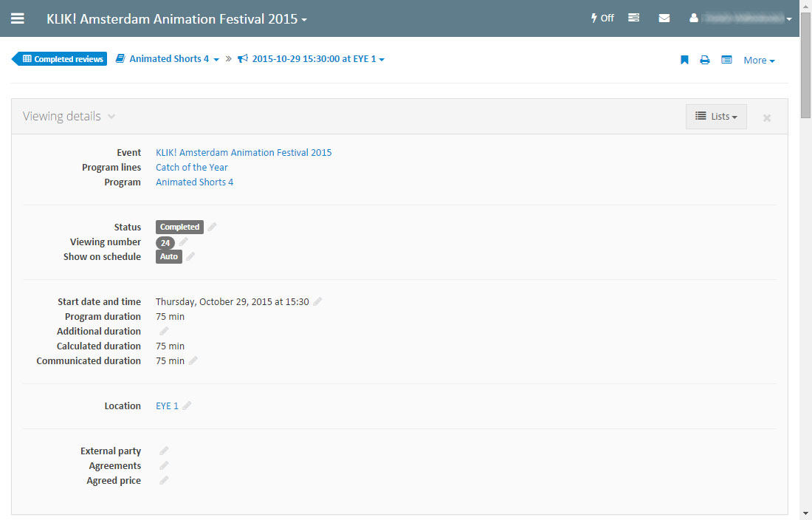
Task: Click the card layout icon beside More
Action: click(x=726, y=60)
